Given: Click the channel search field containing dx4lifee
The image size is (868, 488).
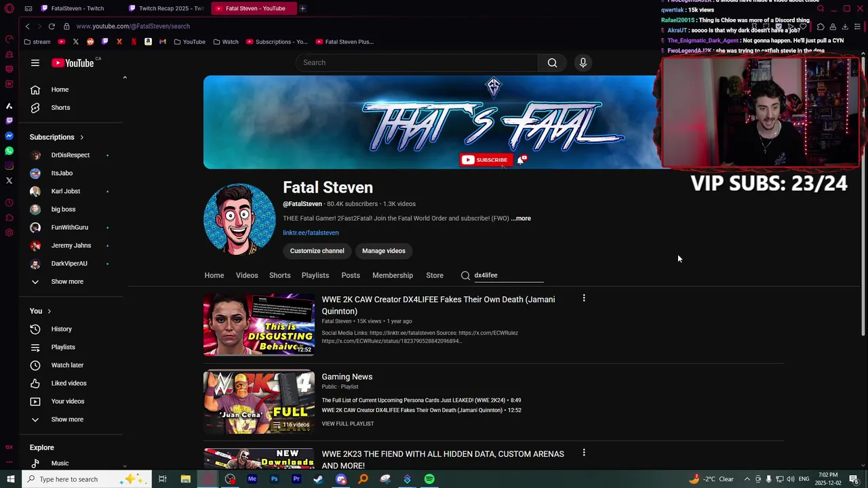Looking at the screenshot, I should (509, 275).
